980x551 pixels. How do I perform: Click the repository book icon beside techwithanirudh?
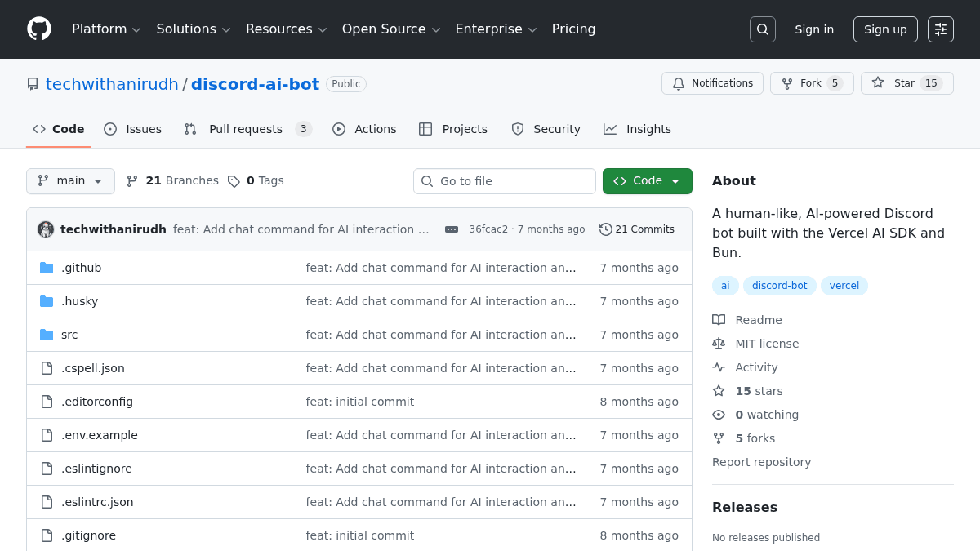[x=33, y=84]
